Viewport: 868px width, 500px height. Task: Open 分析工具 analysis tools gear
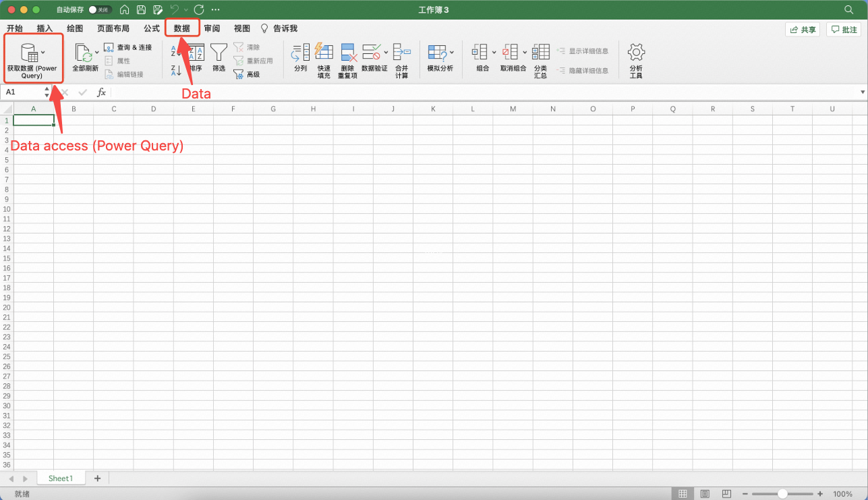click(x=636, y=61)
